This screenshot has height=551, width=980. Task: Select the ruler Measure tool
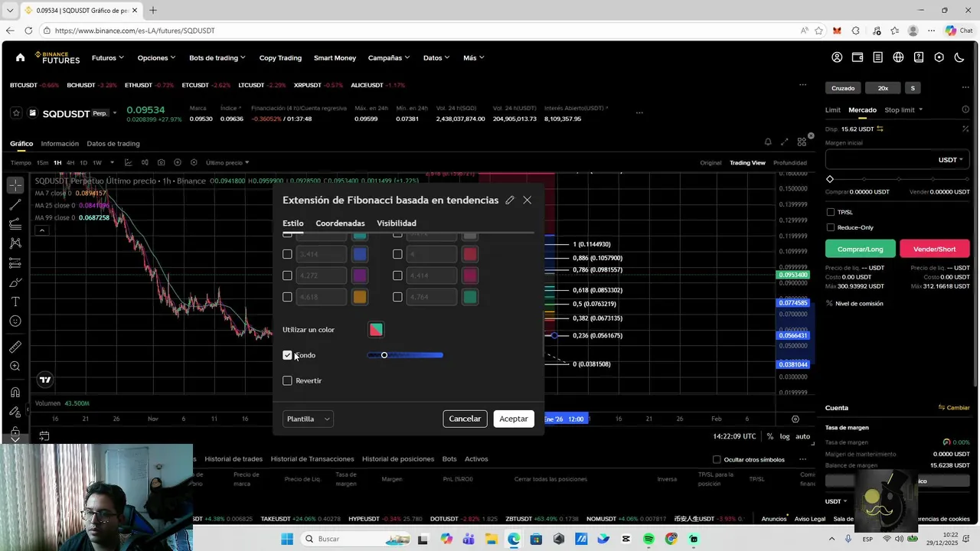pyautogui.click(x=15, y=347)
